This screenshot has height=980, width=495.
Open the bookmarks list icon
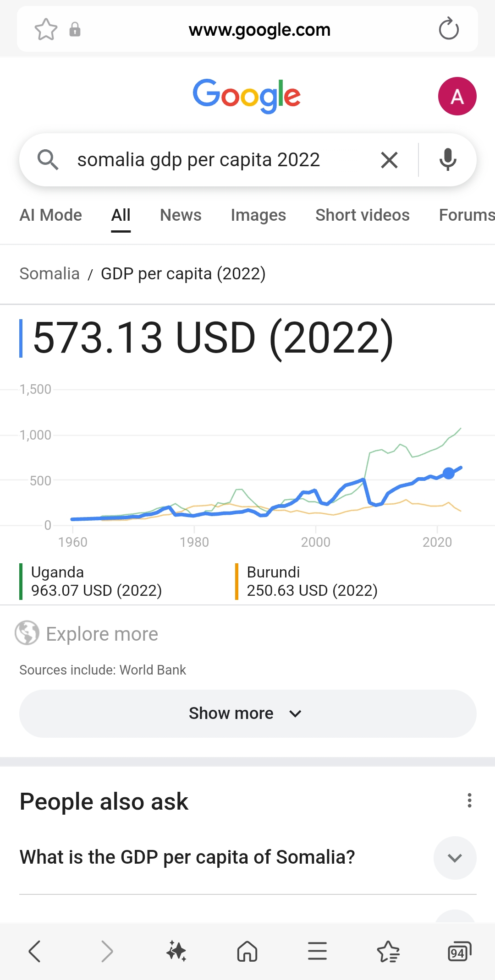pyautogui.click(x=388, y=951)
